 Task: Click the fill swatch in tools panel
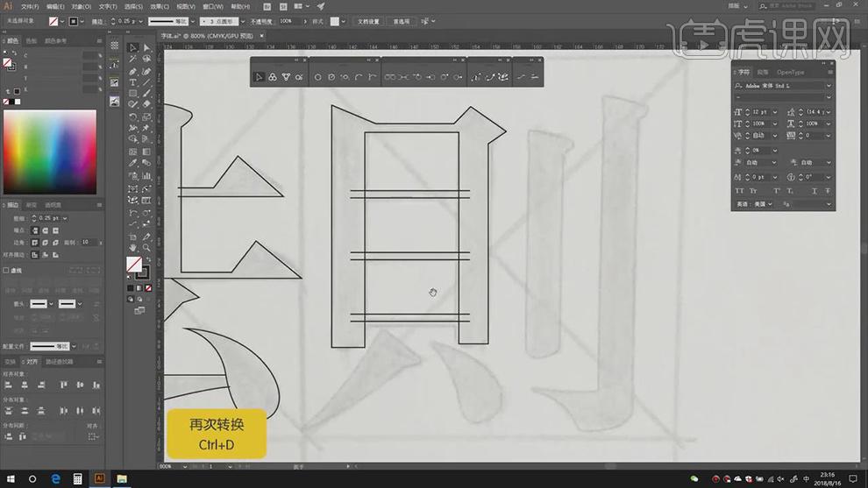(133, 265)
